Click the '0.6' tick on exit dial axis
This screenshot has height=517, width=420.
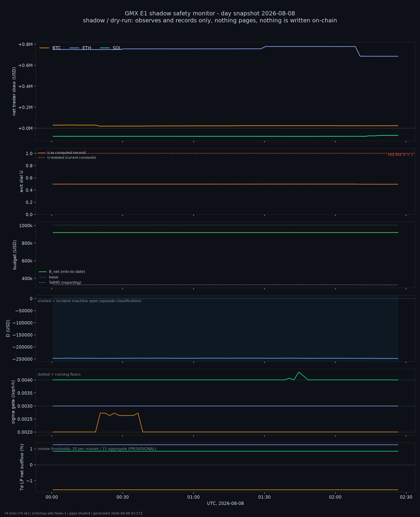(x=29, y=178)
